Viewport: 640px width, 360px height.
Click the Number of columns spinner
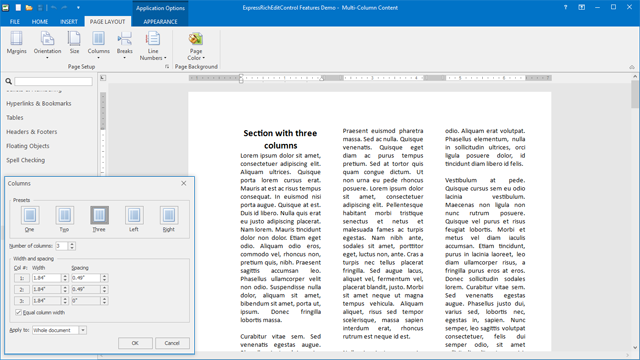[72, 246]
